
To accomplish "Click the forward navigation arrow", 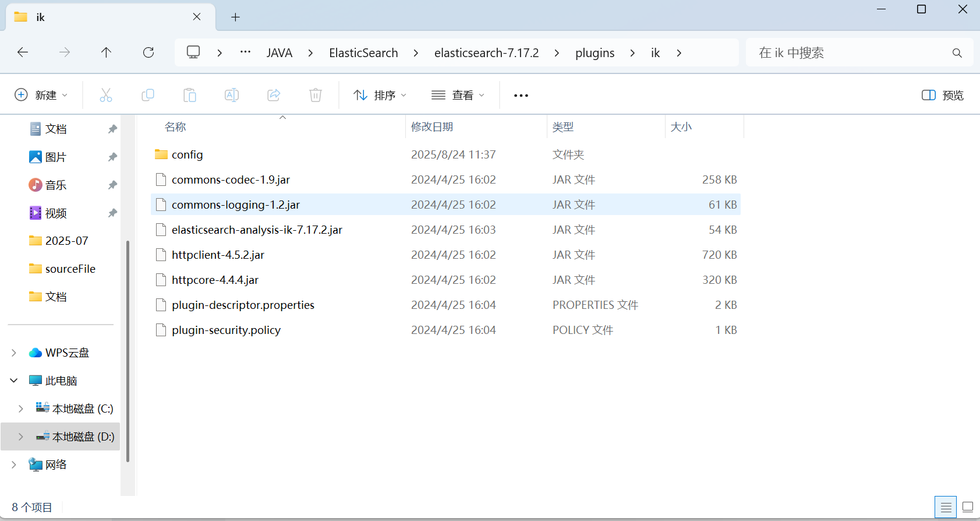I will [65, 52].
